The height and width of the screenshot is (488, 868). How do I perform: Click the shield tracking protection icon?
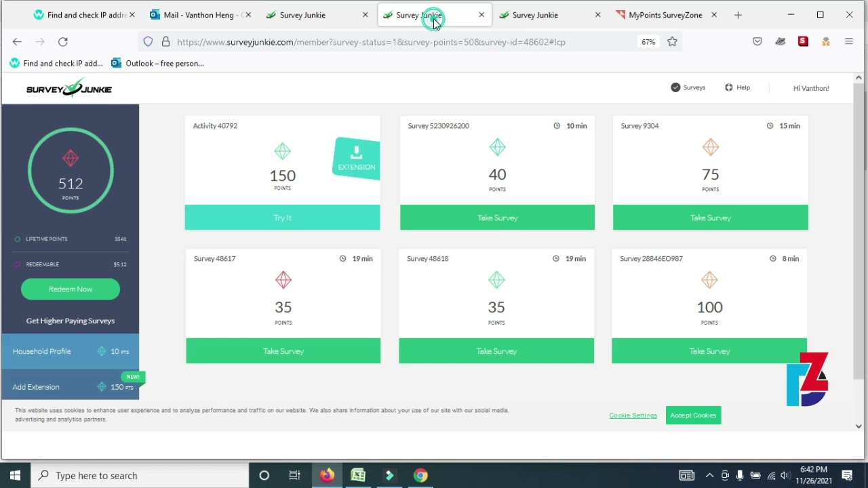click(x=148, y=42)
